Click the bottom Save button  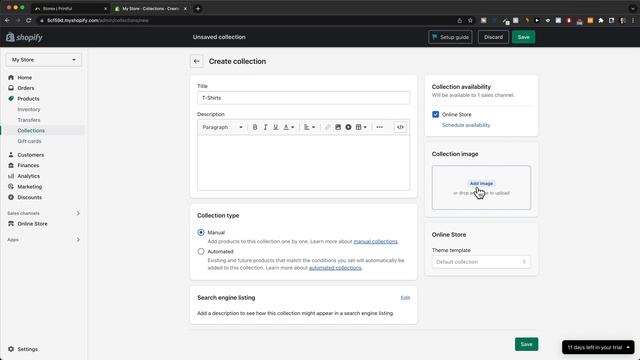coord(527,344)
